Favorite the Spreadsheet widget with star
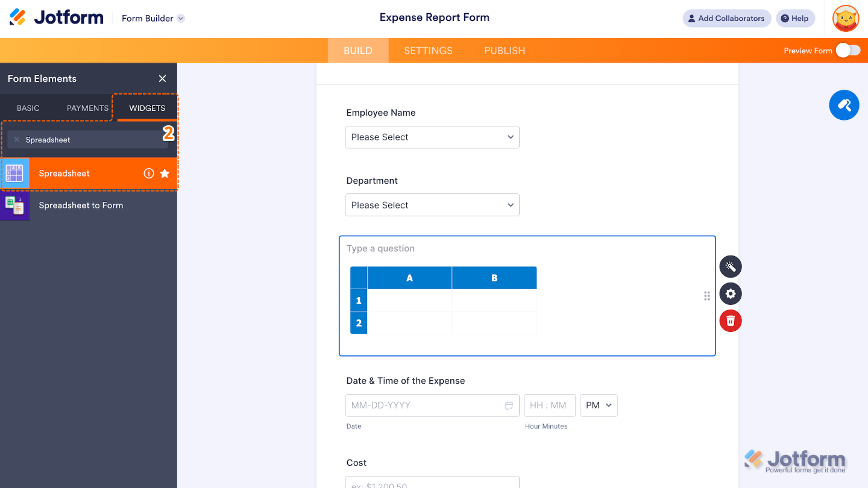Screen dimensions: 868x488 pyautogui.click(x=165, y=174)
